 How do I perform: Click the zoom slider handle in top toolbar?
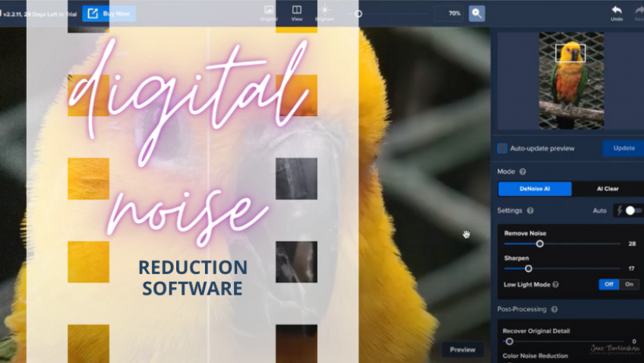point(358,14)
